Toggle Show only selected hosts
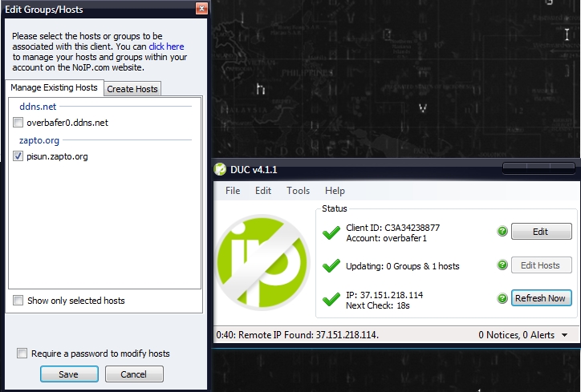The image size is (581, 392). point(18,301)
